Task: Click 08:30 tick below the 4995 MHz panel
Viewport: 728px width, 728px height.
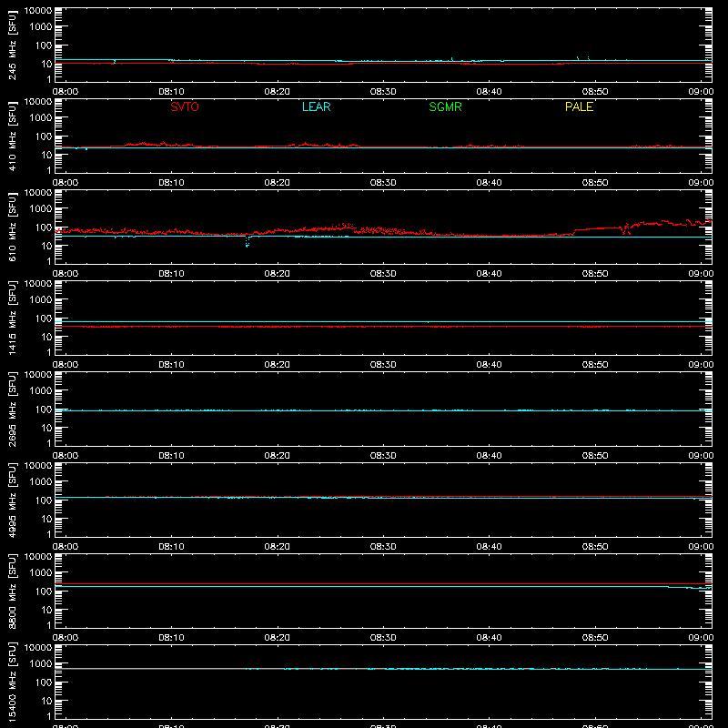Action: coord(383,547)
